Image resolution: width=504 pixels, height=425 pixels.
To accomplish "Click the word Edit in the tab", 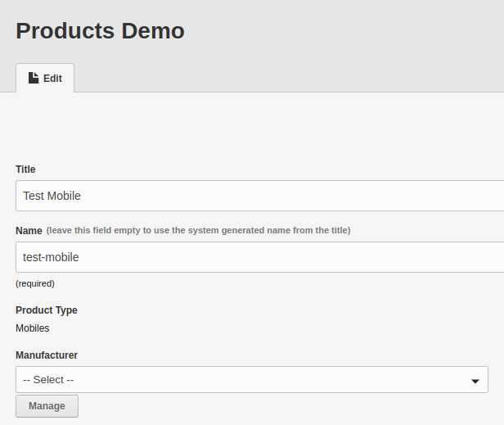I will 52,78.
